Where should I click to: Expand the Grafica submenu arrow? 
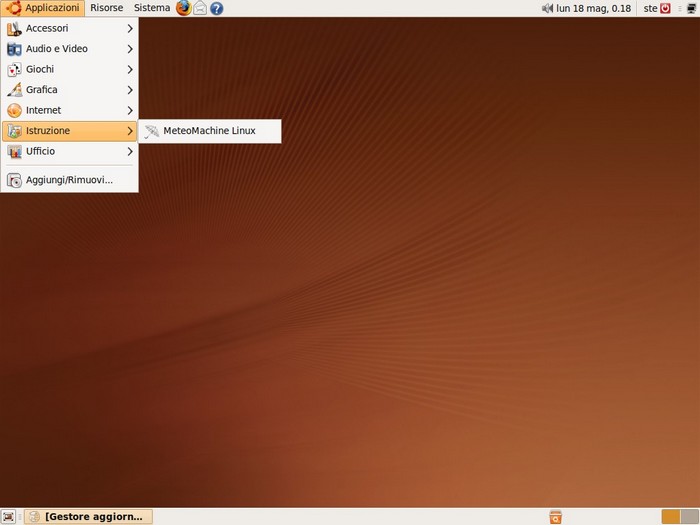[x=130, y=90]
